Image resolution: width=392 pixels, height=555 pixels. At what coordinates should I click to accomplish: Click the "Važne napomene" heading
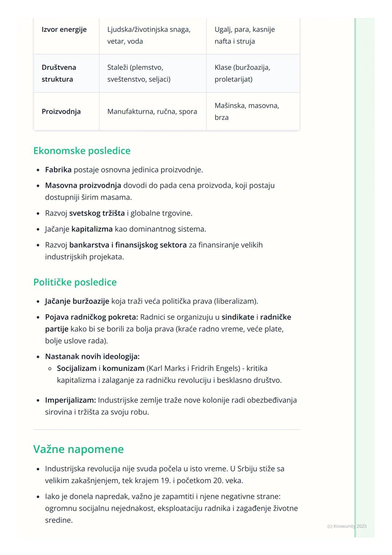pyautogui.click(x=78, y=449)
